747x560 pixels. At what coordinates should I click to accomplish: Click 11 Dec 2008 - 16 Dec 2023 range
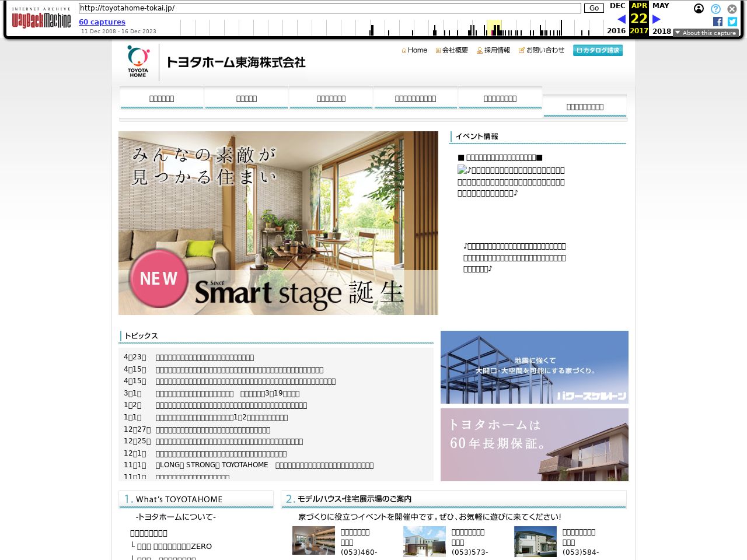pos(118,32)
